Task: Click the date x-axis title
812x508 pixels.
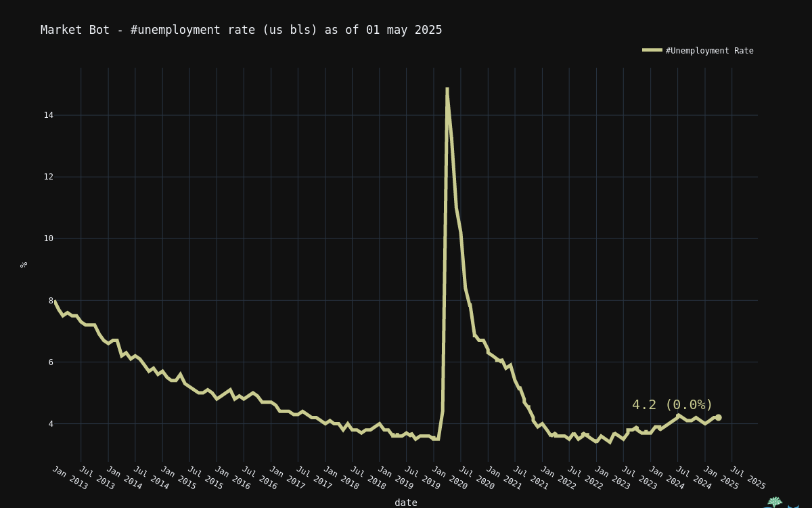Action: pyautogui.click(x=406, y=503)
